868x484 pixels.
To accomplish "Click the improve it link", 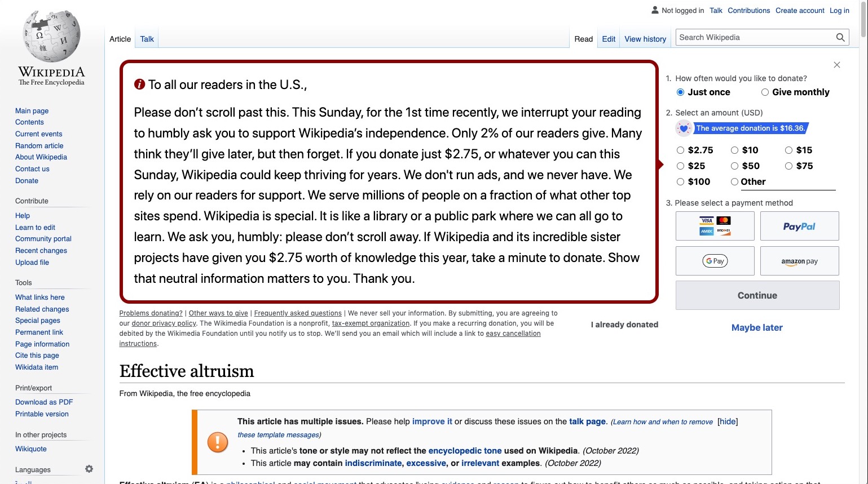I will [432, 421].
